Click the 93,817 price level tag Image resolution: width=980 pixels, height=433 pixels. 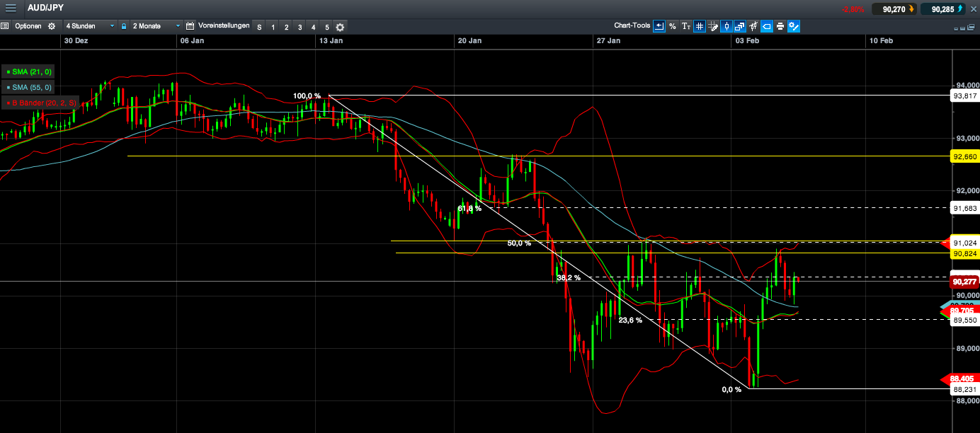pyautogui.click(x=964, y=96)
